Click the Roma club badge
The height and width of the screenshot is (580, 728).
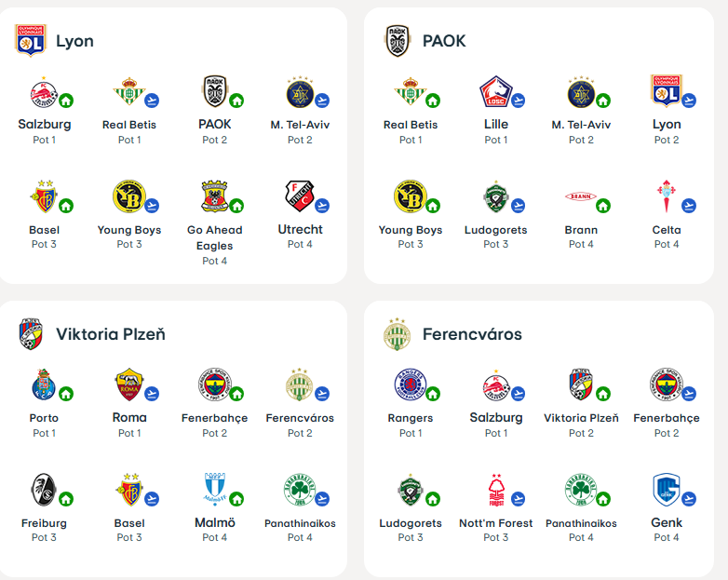pyautogui.click(x=127, y=384)
